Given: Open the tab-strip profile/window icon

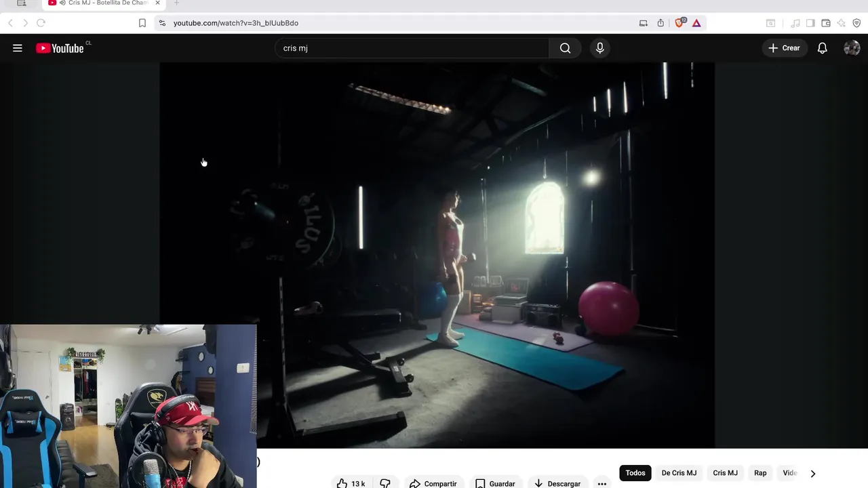Looking at the screenshot, I should pos(22,3).
